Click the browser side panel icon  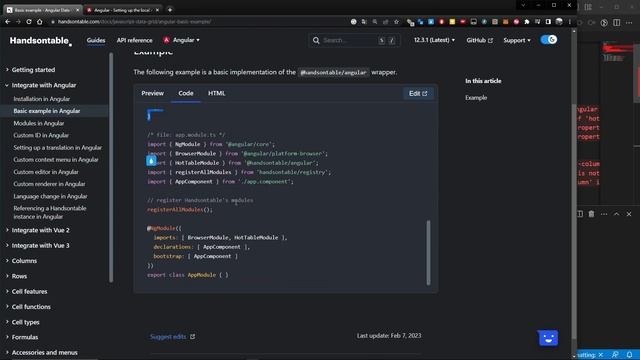click(548, 22)
